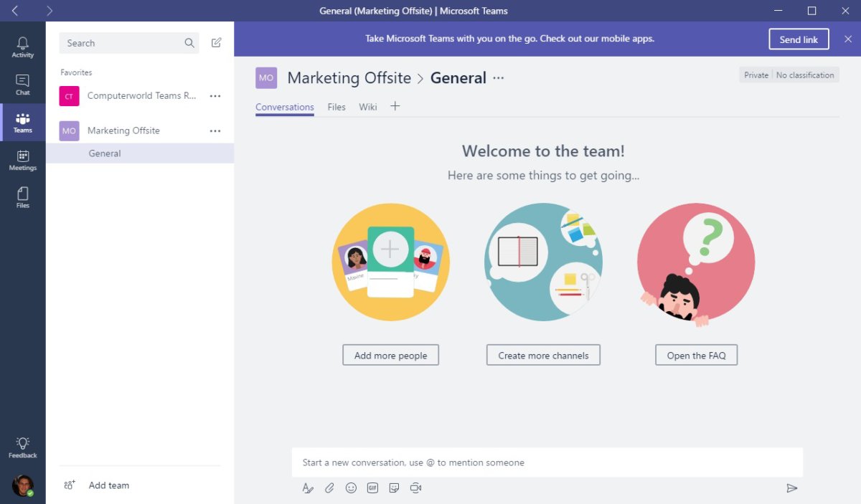Switch to the Wiki tab
The height and width of the screenshot is (504, 861).
(368, 107)
